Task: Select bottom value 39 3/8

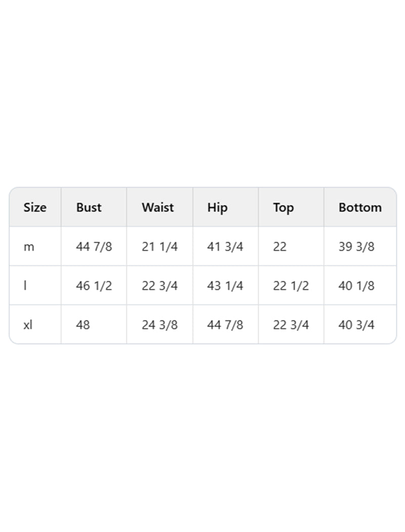Action: click(356, 247)
